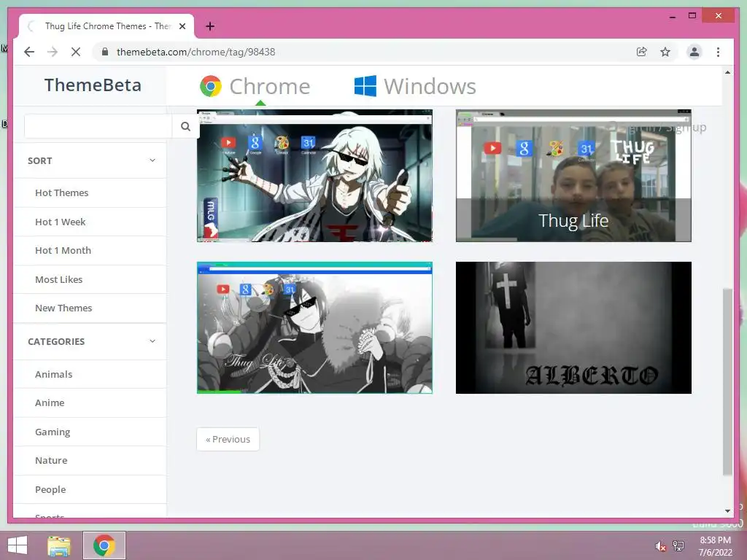Screen dimensions: 747x560
Task: Open the grayscale anime Thug Life thumbnail
Action: (314, 327)
